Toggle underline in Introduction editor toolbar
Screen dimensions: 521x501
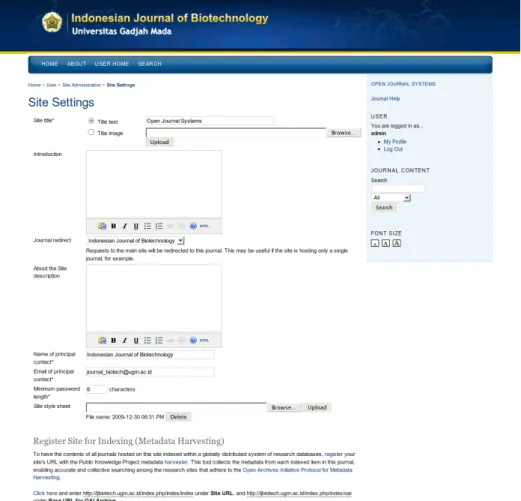[x=136, y=226]
